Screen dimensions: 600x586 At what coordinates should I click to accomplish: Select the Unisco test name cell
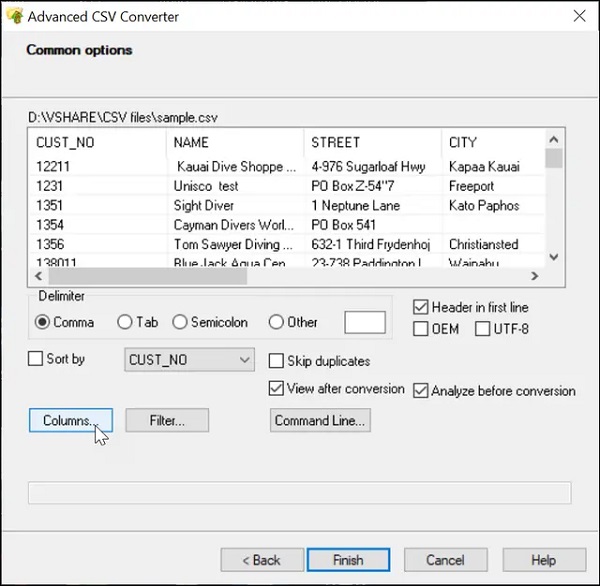pos(235,186)
